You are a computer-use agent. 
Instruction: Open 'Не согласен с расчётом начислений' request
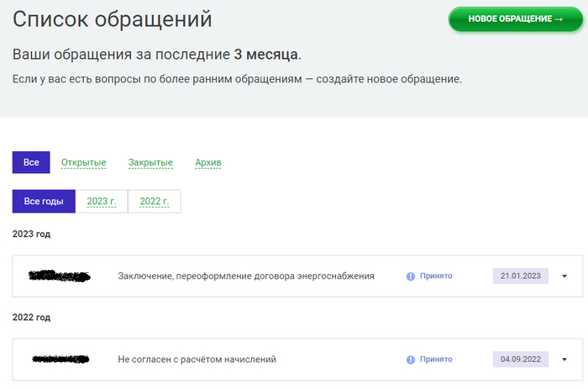point(197,360)
